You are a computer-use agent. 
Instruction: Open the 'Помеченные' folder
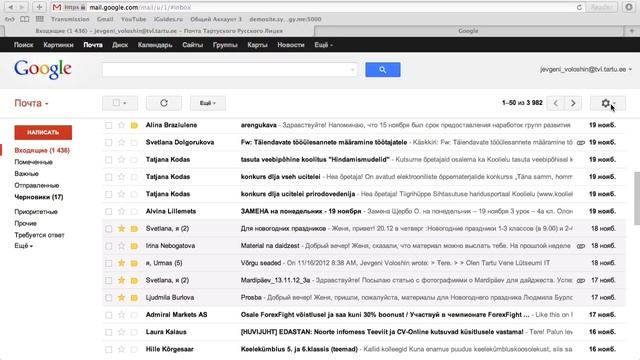pyautogui.click(x=33, y=162)
